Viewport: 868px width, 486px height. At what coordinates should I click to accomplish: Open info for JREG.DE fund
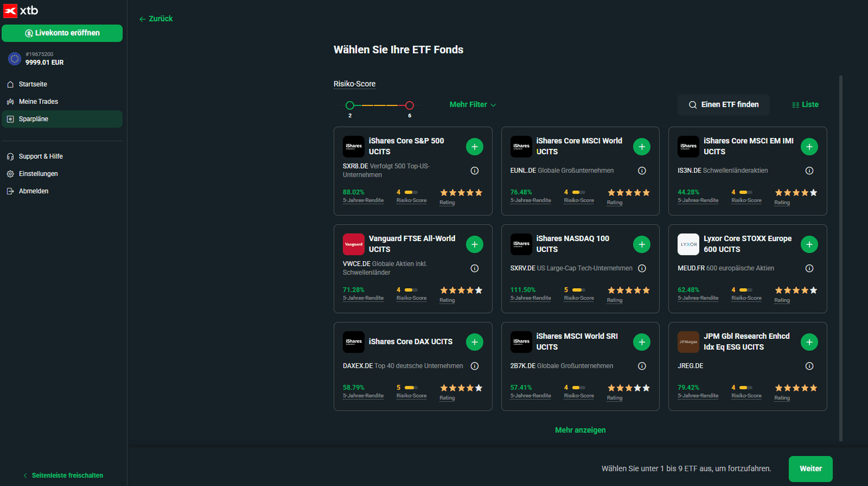point(810,366)
